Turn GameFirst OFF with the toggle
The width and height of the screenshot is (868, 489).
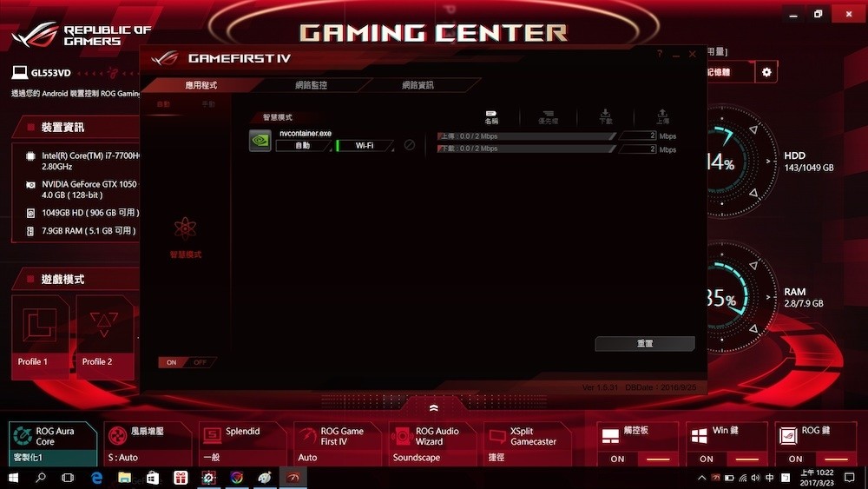(x=200, y=362)
